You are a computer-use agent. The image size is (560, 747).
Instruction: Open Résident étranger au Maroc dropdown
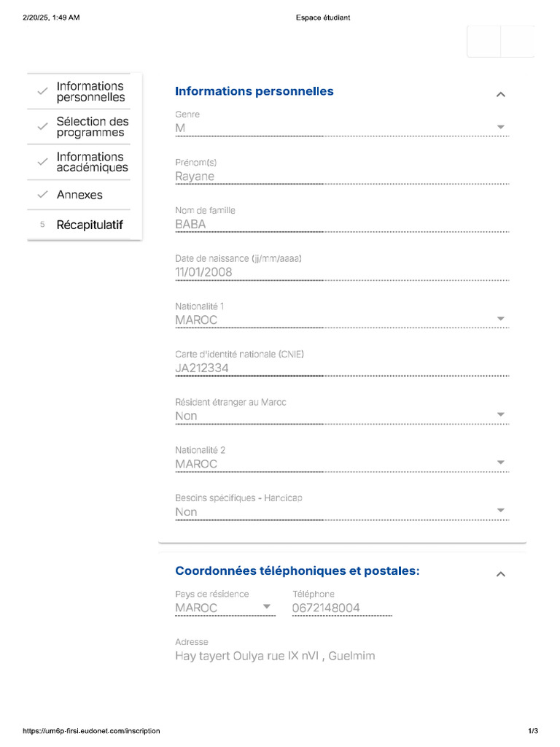pos(500,415)
